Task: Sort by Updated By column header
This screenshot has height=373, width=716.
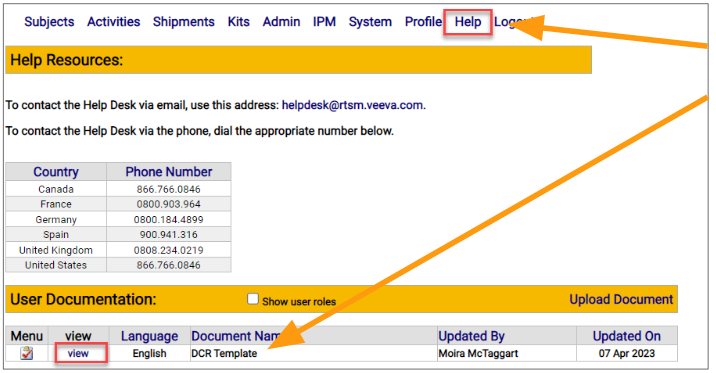Action: click(x=471, y=336)
